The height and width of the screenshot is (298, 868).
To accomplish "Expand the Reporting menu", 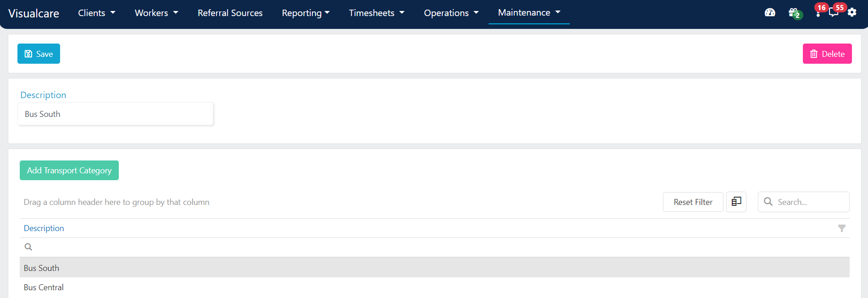I will pyautogui.click(x=306, y=13).
